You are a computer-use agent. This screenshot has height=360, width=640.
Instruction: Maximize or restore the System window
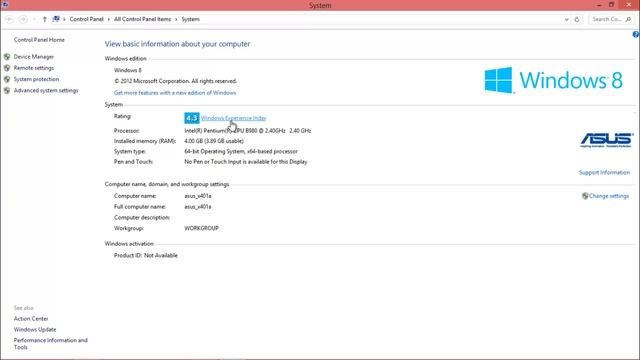tap(611, 5)
